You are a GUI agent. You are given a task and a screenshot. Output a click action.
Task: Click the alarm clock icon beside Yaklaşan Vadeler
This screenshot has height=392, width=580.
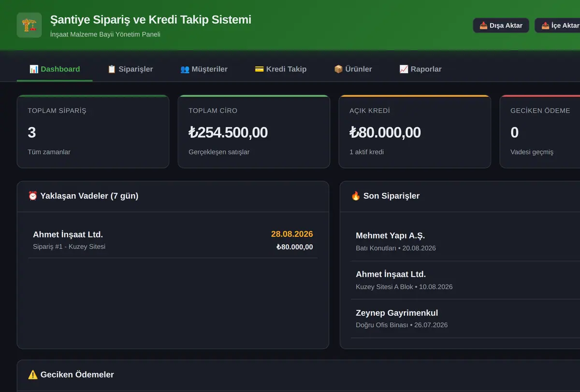click(x=33, y=196)
